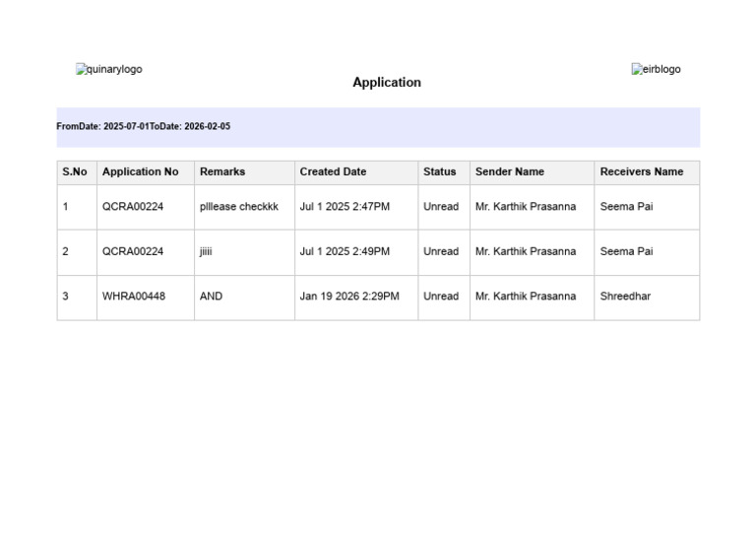The width and height of the screenshot is (756, 536).
Task: Click application number WHRA00448
Action: click(x=134, y=297)
